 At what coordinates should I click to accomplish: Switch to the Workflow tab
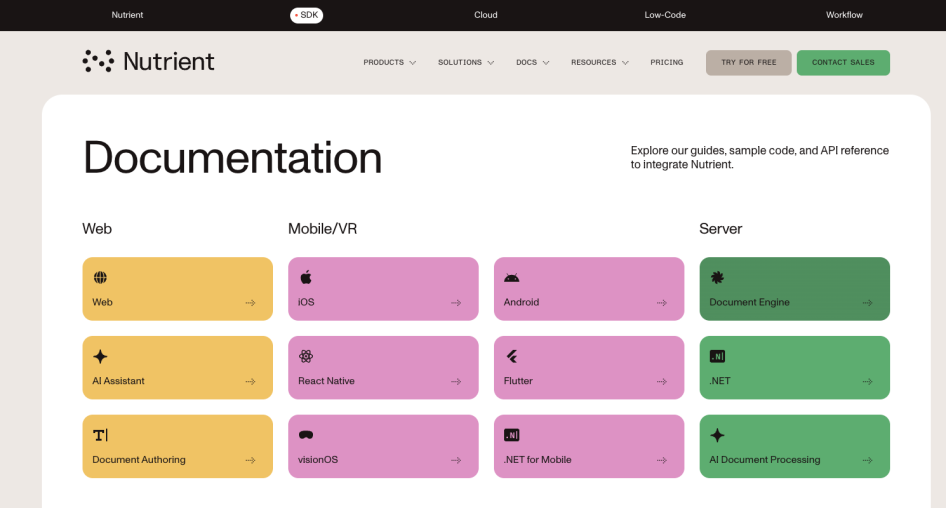pos(844,15)
